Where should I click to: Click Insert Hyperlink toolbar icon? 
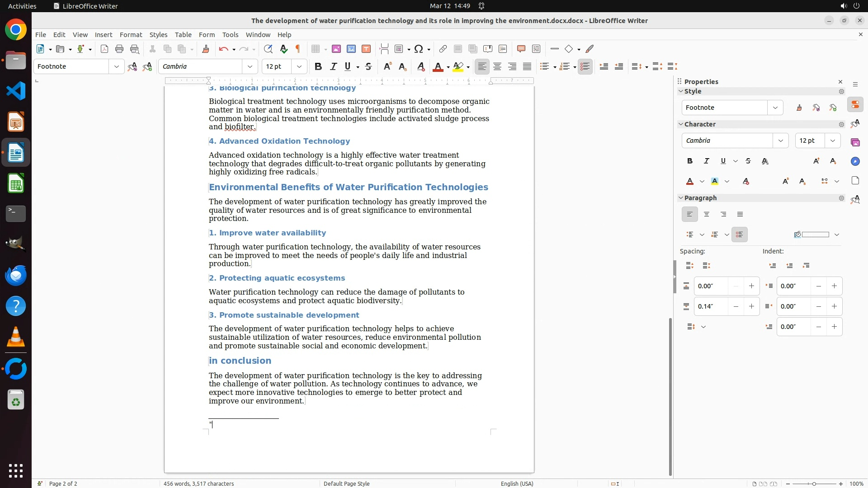tap(443, 49)
